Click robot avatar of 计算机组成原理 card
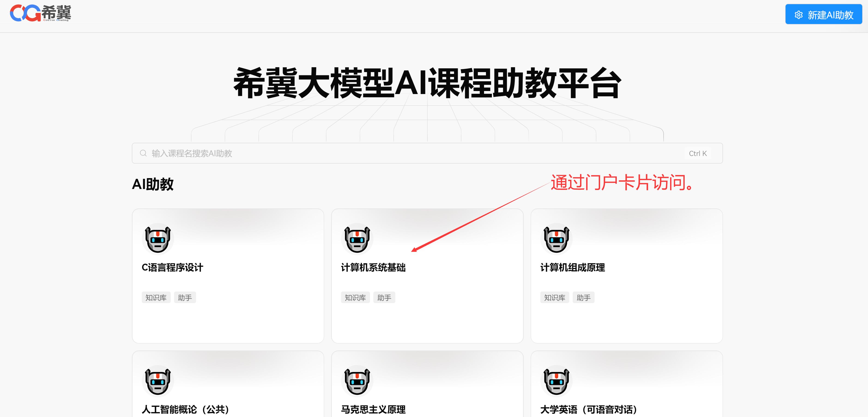This screenshot has height=417, width=868. (556, 239)
